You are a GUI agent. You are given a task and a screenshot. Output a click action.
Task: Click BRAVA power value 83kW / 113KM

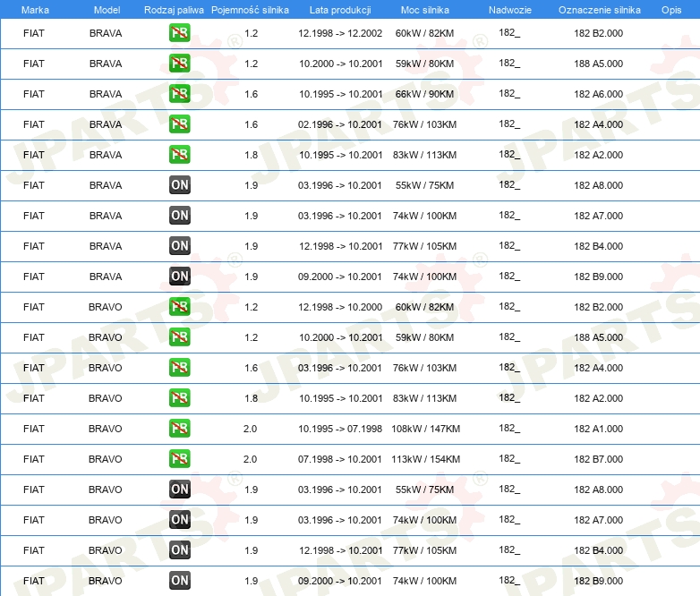[x=424, y=155]
